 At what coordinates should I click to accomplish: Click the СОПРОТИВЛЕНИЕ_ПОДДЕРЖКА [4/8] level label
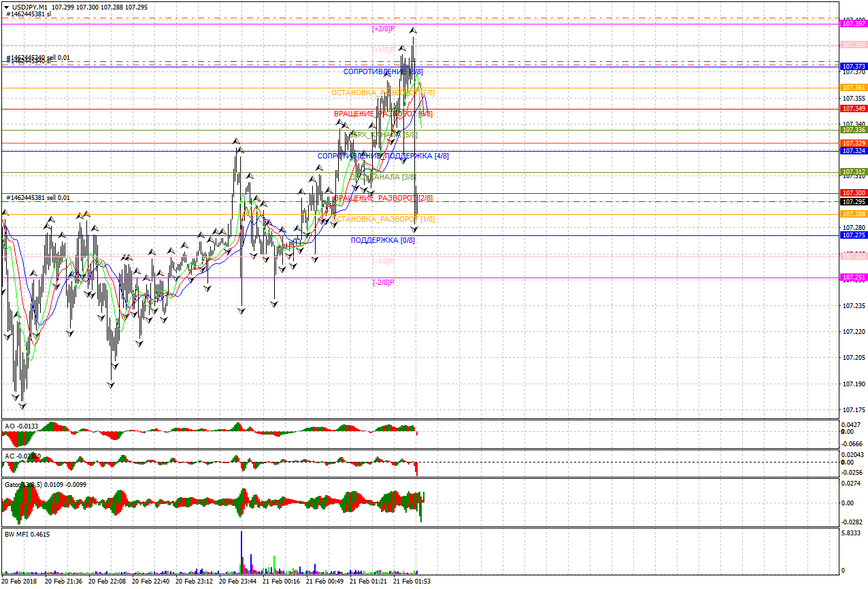pos(383,156)
